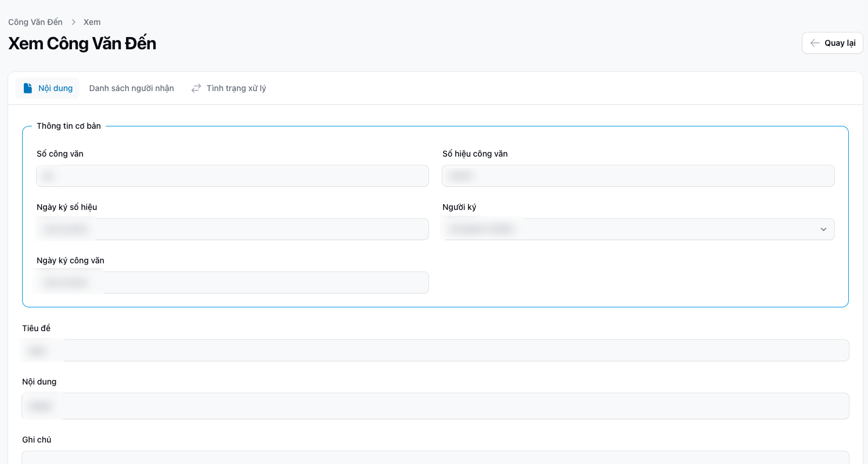Click the Ngày ký số hiệu date field

pyautogui.click(x=232, y=229)
